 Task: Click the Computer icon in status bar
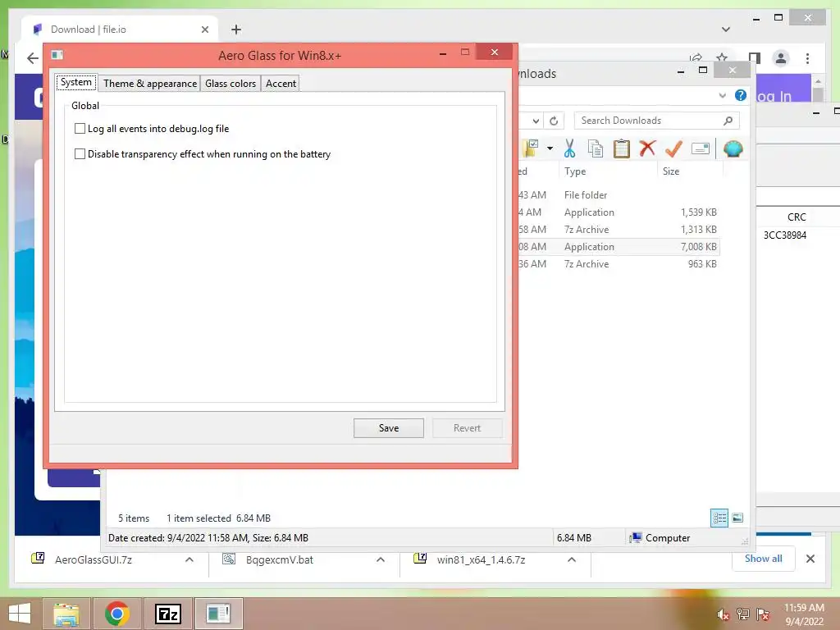tap(636, 537)
